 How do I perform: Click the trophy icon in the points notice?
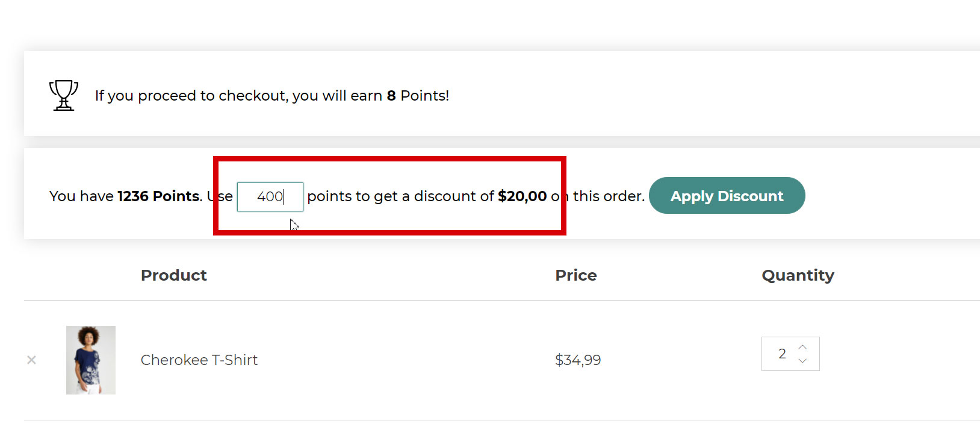pos(64,95)
